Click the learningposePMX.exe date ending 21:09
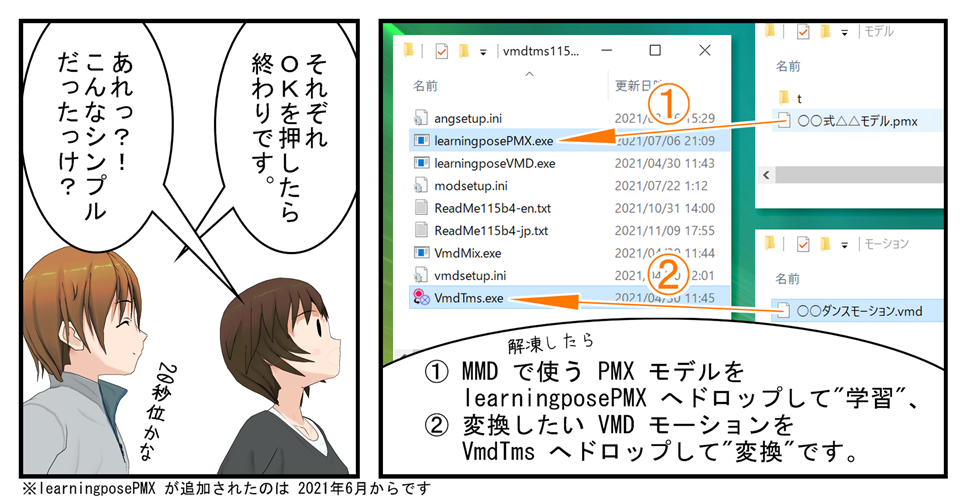Image resolution: width=967 pixels, height=504 pixels. 665,141
